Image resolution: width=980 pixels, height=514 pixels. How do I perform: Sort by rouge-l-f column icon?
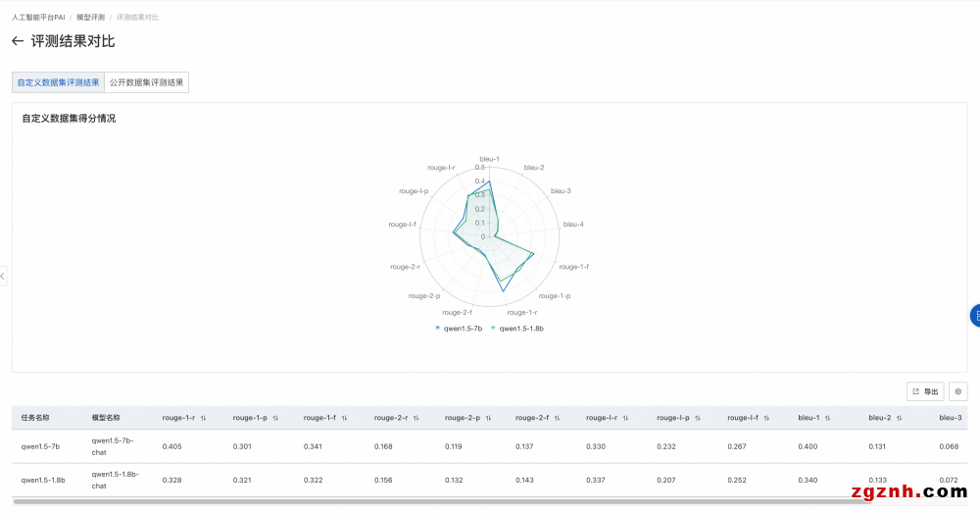pos(769,418)
